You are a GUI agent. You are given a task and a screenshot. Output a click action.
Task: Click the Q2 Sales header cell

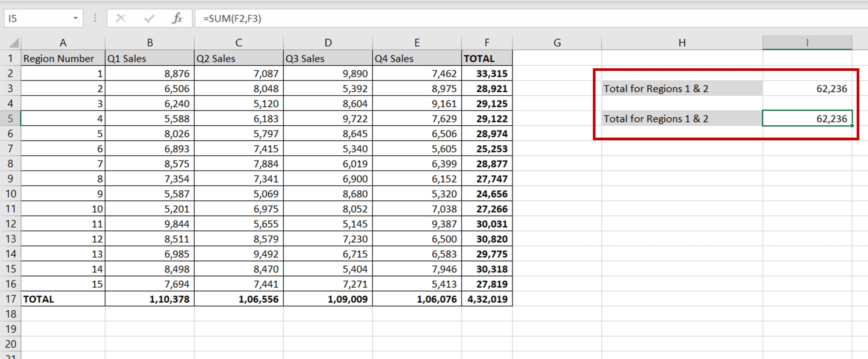pyautogui.click(x=239, y=58)
